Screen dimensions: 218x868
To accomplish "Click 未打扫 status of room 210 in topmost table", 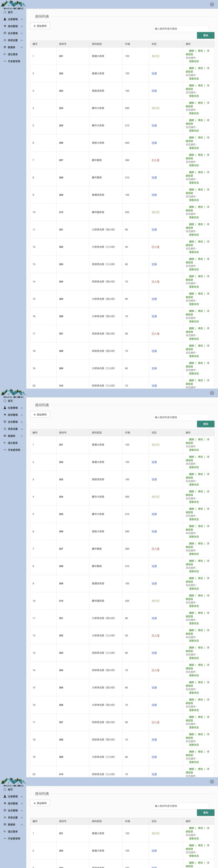I will [155, 212].
